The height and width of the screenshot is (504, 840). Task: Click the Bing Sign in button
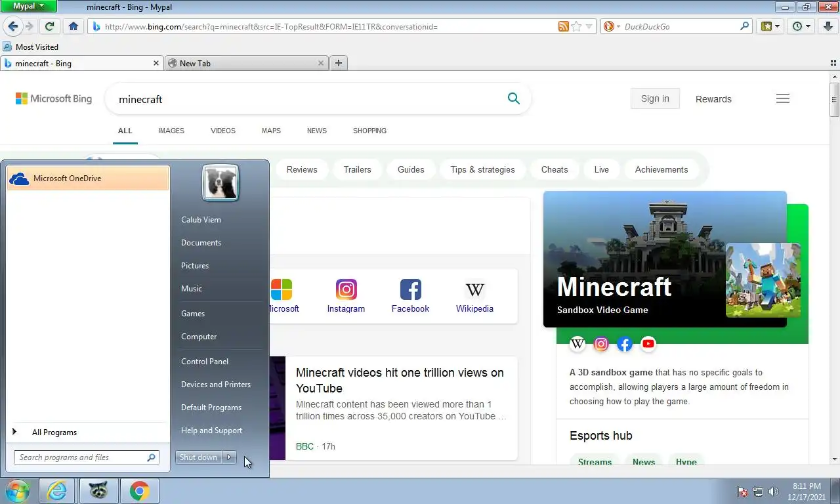point(655,98)
